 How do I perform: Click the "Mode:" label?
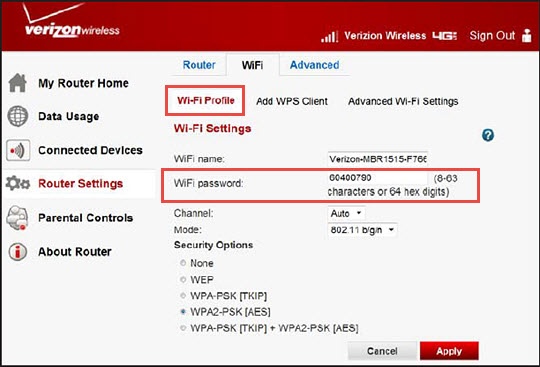tap(188, 230)
